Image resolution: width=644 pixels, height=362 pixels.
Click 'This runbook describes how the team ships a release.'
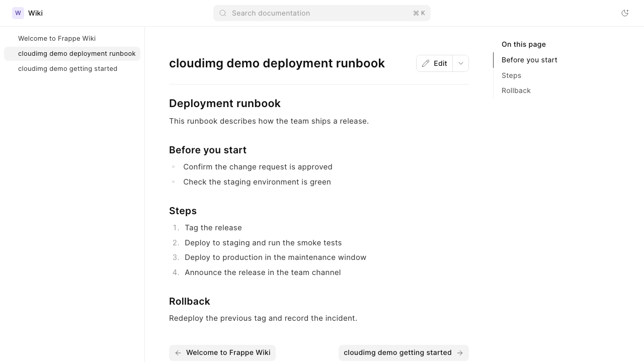coord(269,121)
